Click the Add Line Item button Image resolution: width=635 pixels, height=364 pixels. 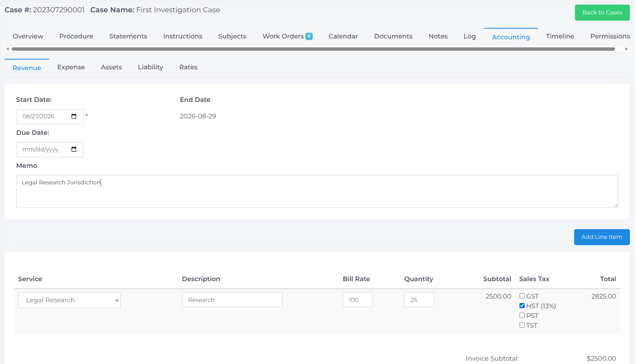coord(602,237)
